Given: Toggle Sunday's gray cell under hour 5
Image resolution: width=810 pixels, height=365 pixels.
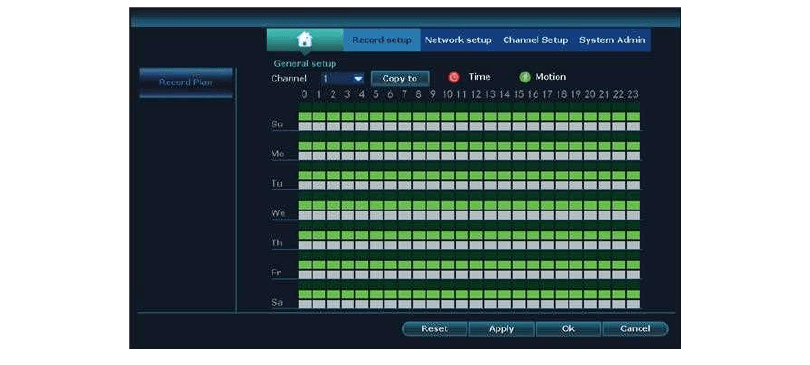Looking at the screenshot, I should [377, 126].
